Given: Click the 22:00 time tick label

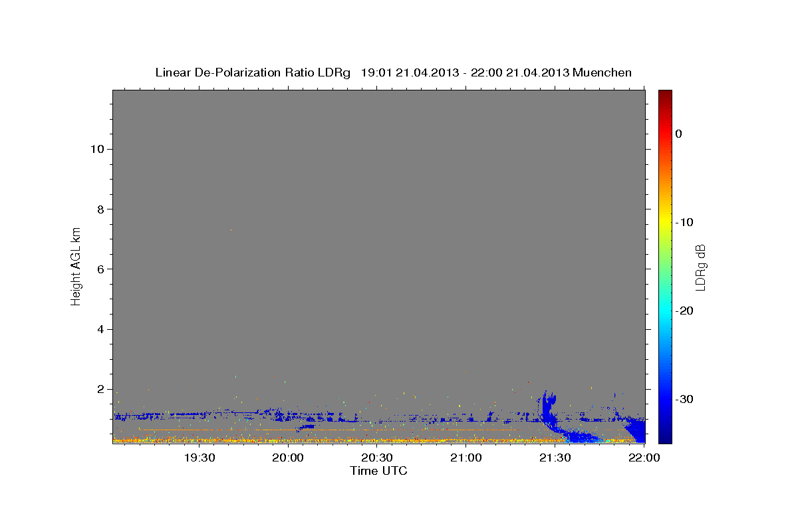Looking at the screenshot, I should [644, 458].
